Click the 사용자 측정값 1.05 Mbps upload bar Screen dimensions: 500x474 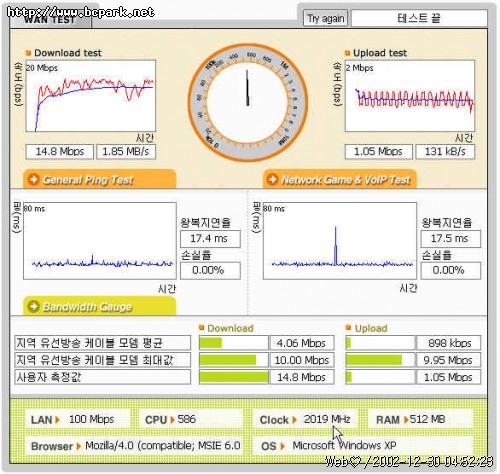(x=380, y=377)
